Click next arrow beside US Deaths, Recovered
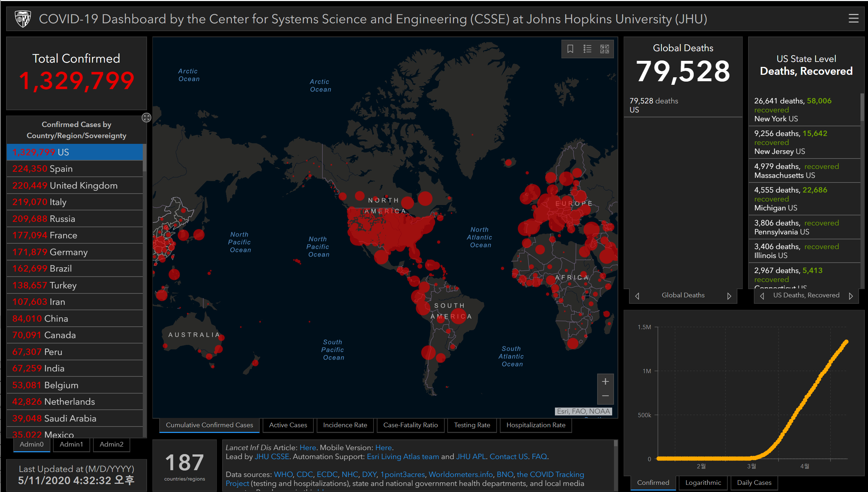Viewport: 868px width, 492px height. [x=851, y=296]
